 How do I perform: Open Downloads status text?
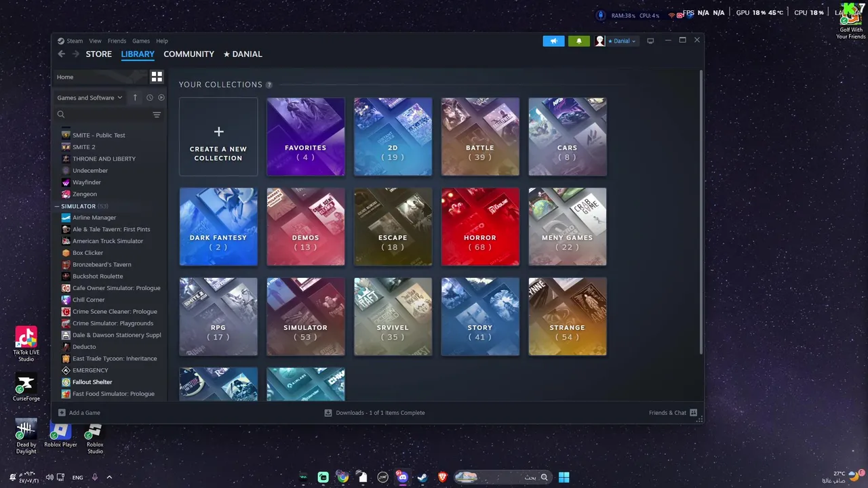pos(380,413)
